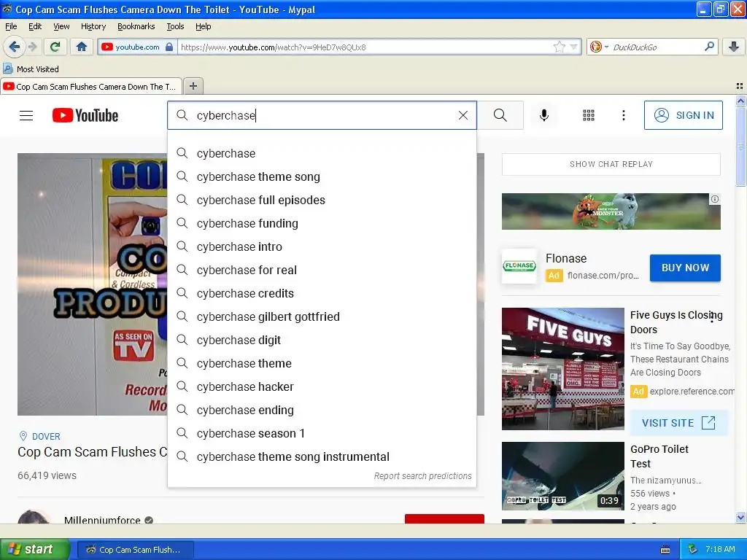Open the File menu
747x560 pixels.
tap(11, 26)
